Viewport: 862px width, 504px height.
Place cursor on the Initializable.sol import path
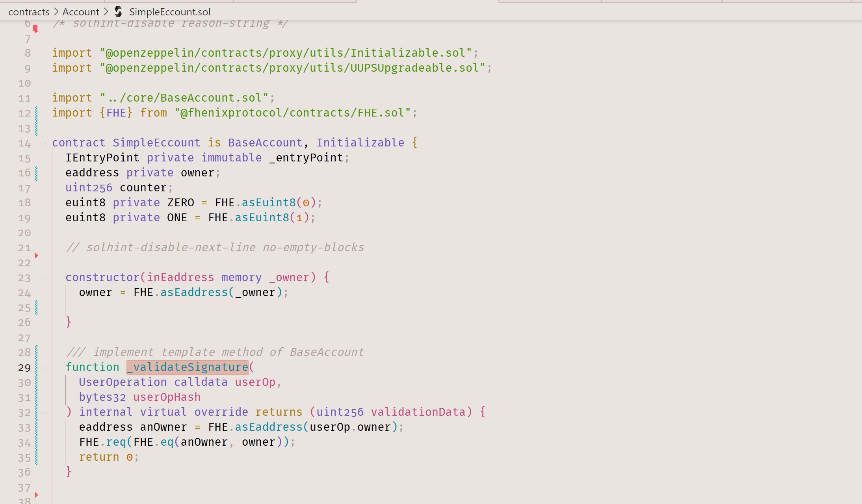pos(286,53)
